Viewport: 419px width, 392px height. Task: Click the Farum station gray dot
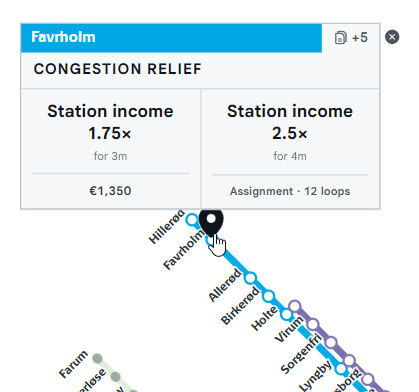97,359
